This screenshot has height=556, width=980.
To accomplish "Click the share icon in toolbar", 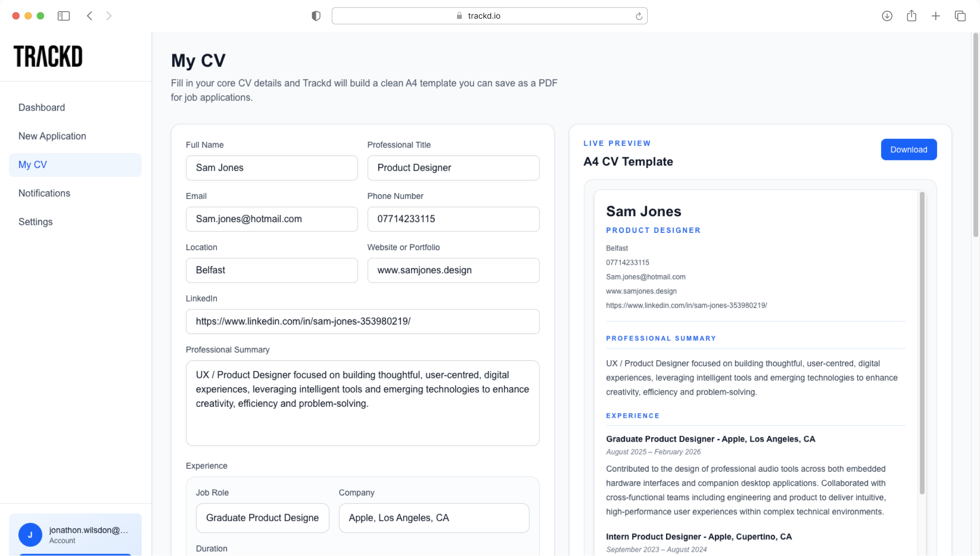I will [911, 16].
